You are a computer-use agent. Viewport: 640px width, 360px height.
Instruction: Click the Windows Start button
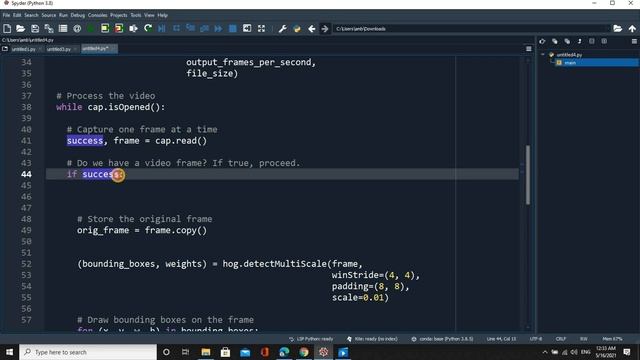point(9,352)
